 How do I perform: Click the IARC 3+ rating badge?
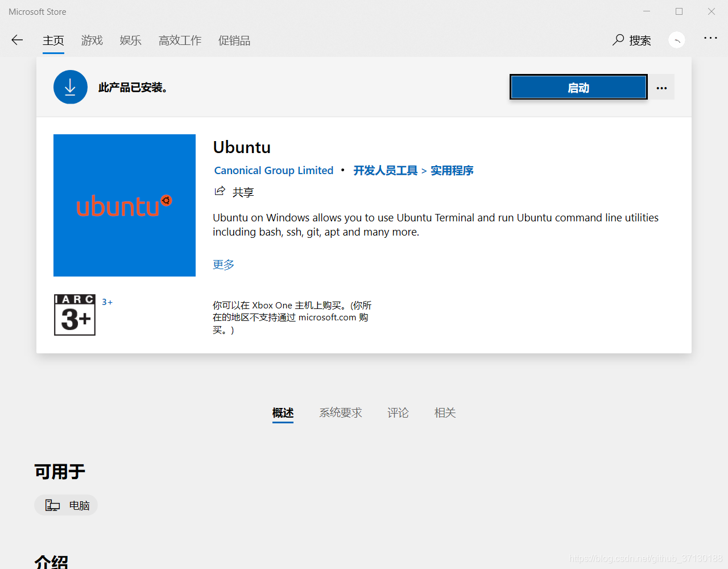click(75, 315)
